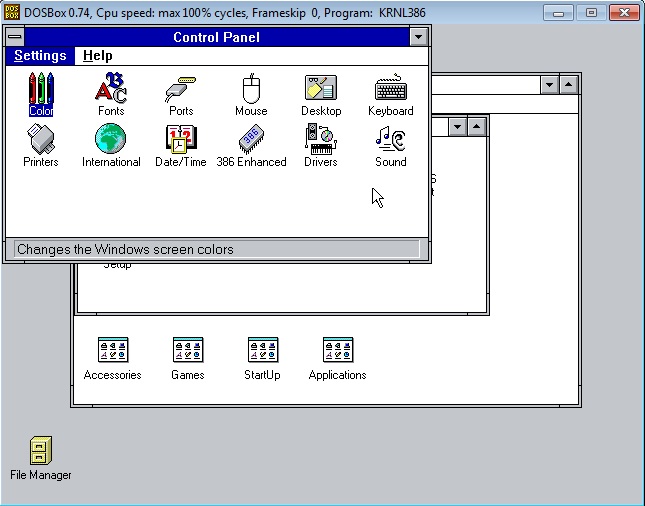Minimize the DOSBox window
Image resolution: width=645 pixels, height=506 pixels.
coord(558,13)
